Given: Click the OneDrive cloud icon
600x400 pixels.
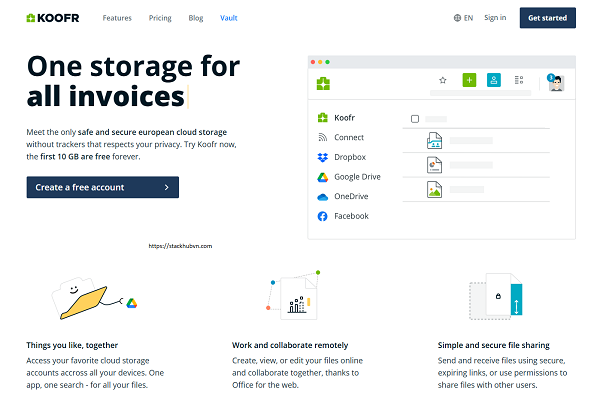Looking at the screenshot, I should click(323, 197).
